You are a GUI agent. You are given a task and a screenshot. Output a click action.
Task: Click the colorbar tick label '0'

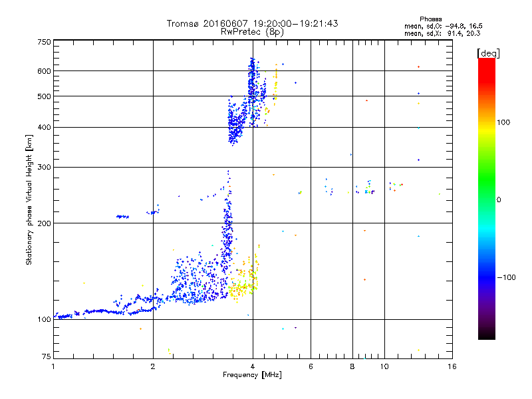pyautogui.click(x=499, y=200)
